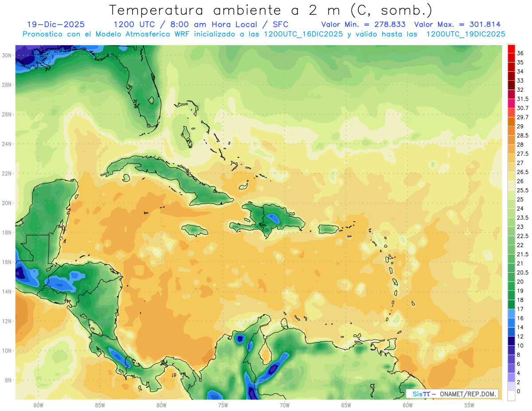Click latitude axis label '30N'
532x411 pixels.
tap(7, 55)
